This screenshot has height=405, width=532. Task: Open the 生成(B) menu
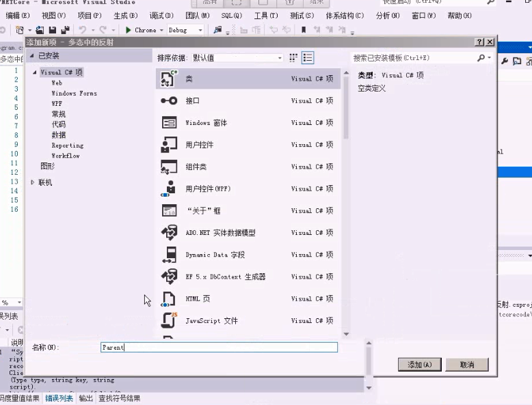(126, 15)
